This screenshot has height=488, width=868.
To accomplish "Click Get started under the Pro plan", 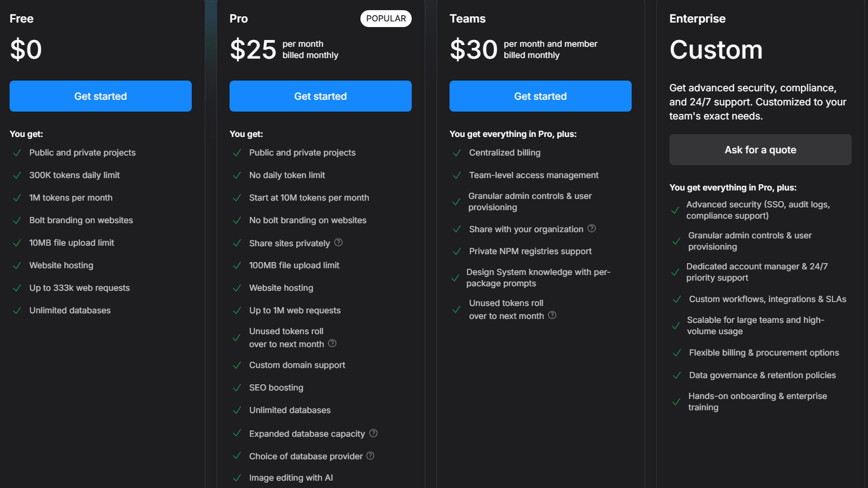I will pyautogui.click(x=320, y=96).
